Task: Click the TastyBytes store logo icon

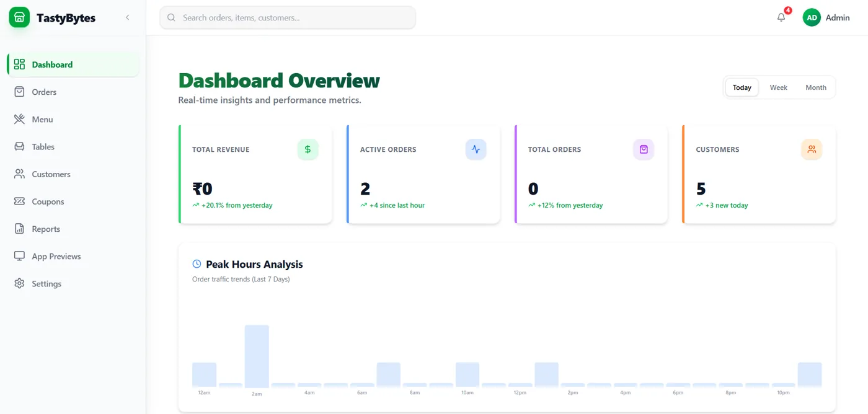Action: click(x=19, y=17)
